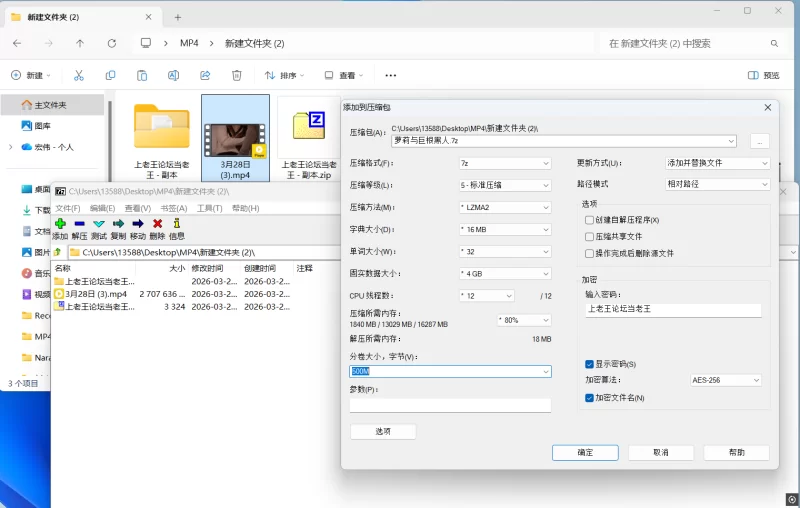Click the 复制 (Copy) arrow icon
This screenshot has width=800, height=508.
[x=118, y=224]
